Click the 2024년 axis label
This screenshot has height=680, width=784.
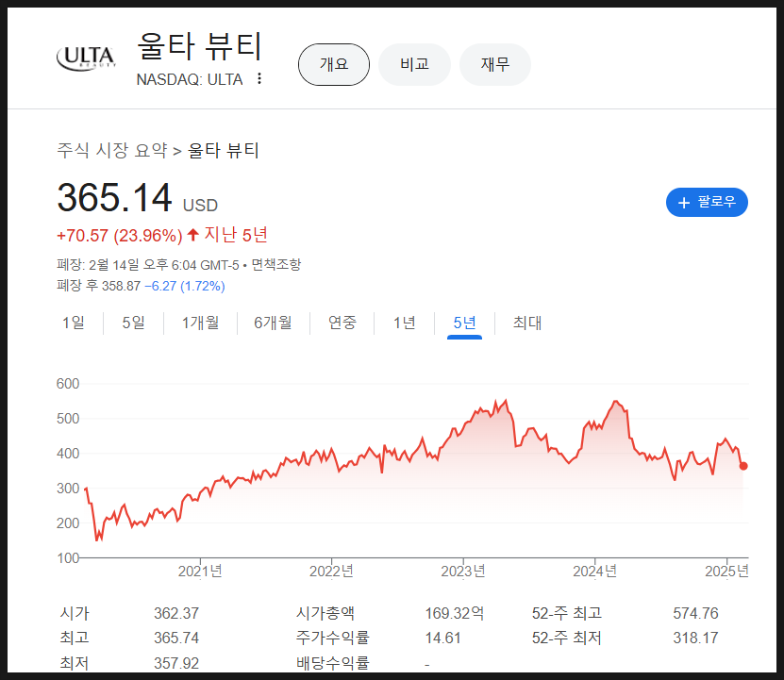(595, 571)
